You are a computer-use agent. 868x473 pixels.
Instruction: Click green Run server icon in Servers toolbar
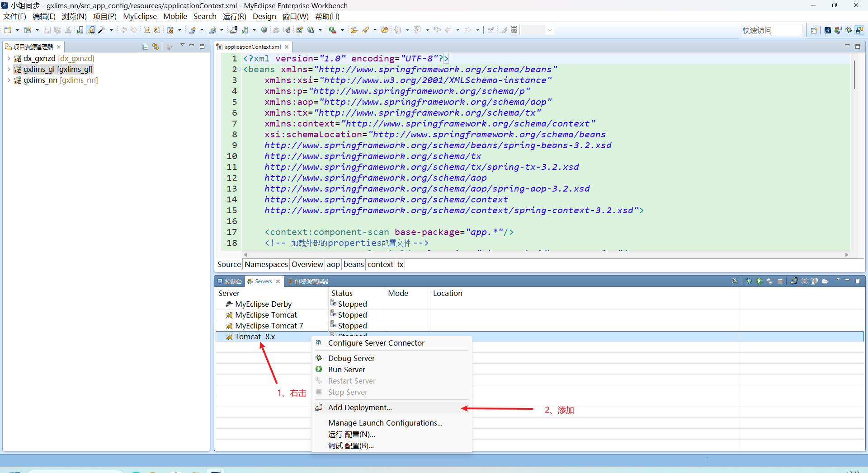click(x=759, y=281)
